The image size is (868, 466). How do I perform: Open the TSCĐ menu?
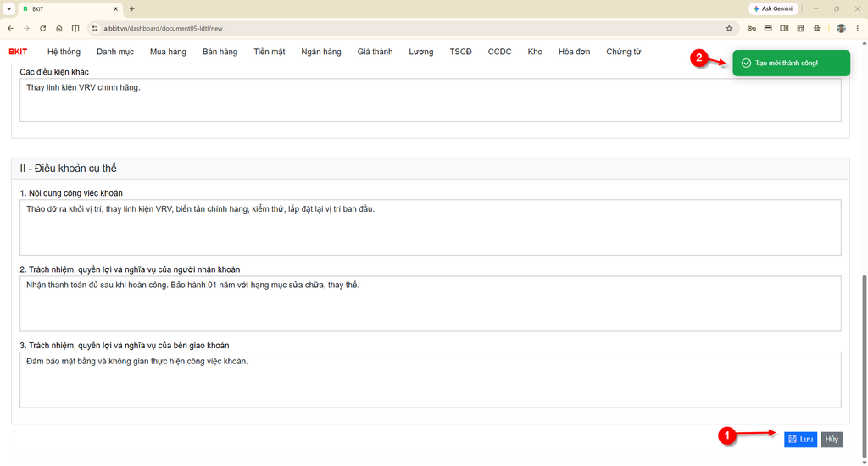460,52
